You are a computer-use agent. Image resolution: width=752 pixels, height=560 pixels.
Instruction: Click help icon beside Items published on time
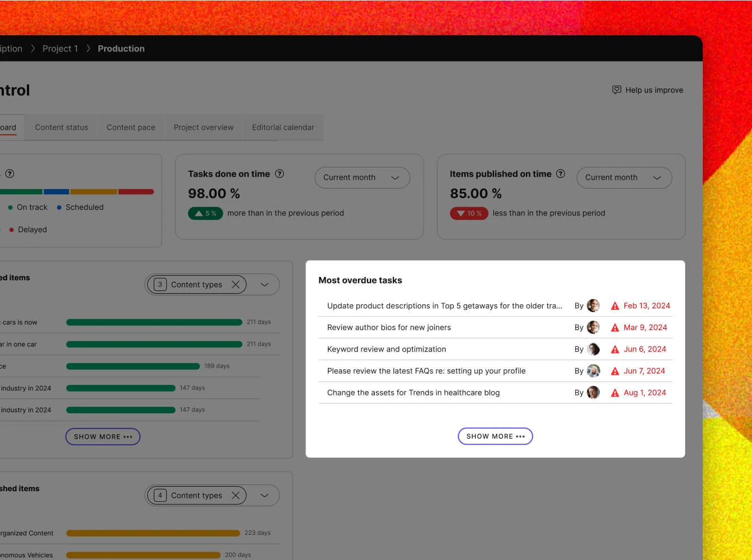(x=561, y=174)
